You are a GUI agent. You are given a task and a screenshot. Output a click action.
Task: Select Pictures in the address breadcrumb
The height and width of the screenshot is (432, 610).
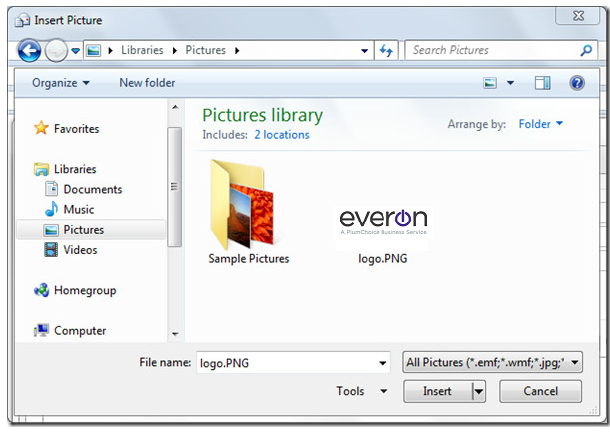pos(205,50)
